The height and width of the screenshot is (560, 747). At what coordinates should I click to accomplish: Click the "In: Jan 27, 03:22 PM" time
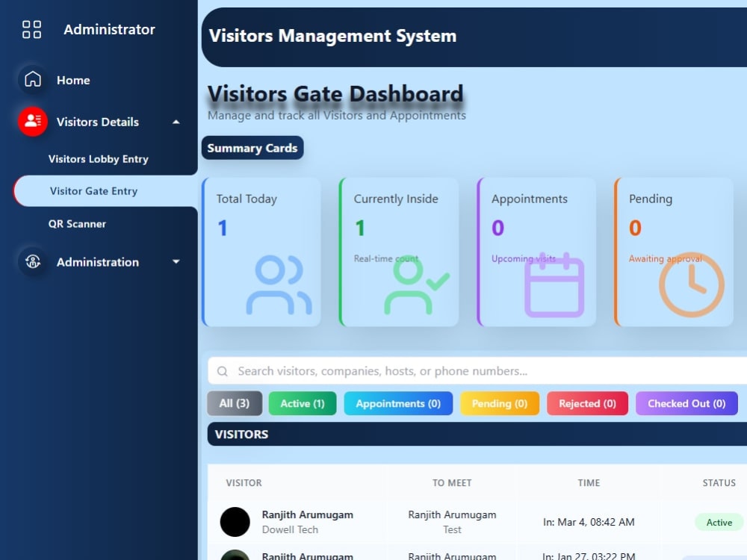589,556
